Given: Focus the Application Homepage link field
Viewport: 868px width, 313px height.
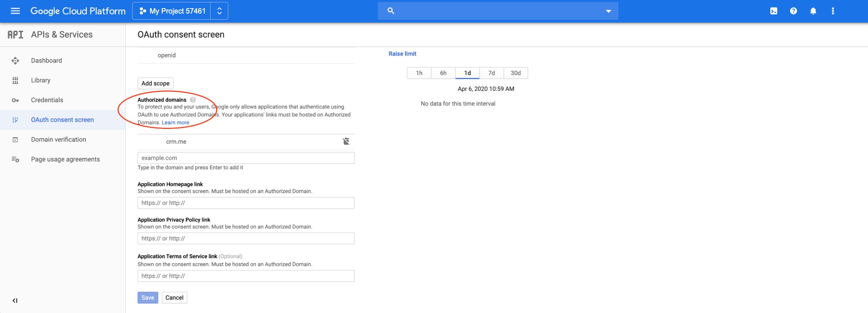Looking at the screenshot, I should tap(246, 203).
